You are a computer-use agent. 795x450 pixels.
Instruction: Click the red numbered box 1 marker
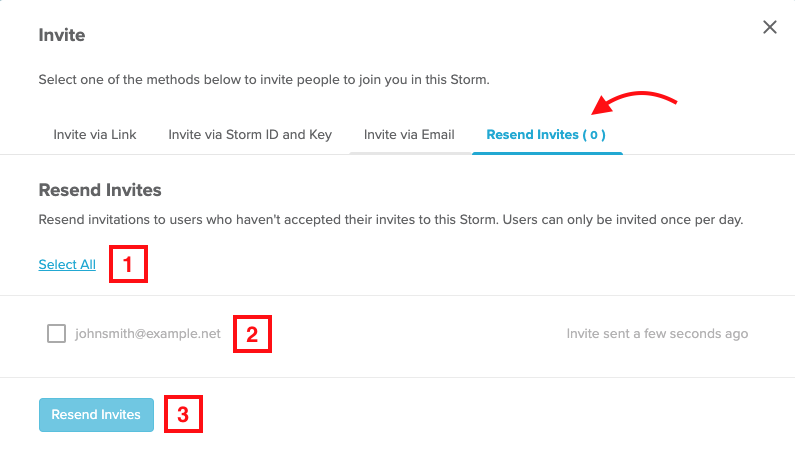128,264
